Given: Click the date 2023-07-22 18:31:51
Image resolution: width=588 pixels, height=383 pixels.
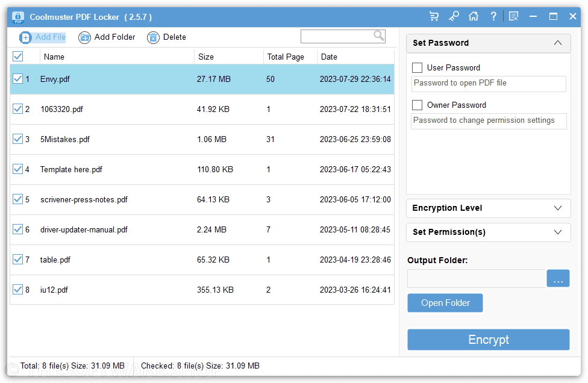Looking at the screenshot, I should (355, 109).
